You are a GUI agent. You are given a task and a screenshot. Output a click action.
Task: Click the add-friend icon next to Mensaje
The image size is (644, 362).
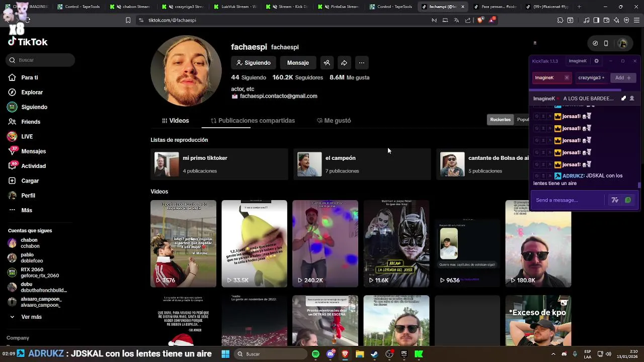click(x=327, y=63)
